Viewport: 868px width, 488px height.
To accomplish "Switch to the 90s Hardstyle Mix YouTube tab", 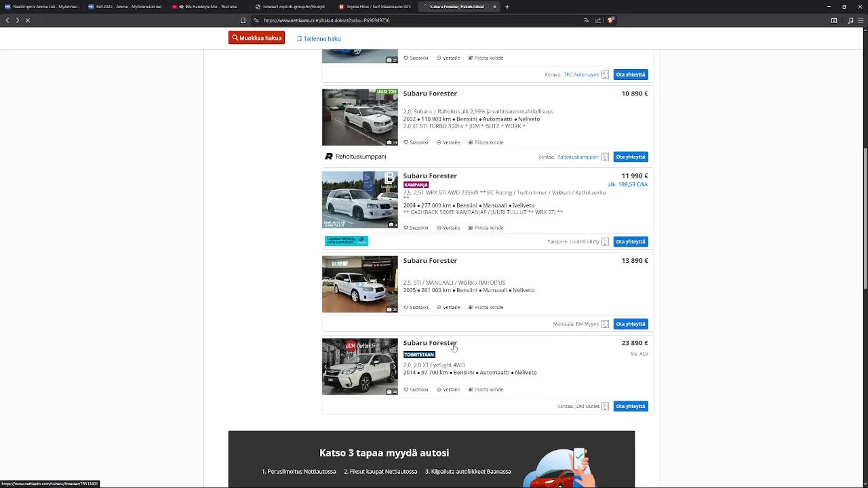I will point(208,7).
